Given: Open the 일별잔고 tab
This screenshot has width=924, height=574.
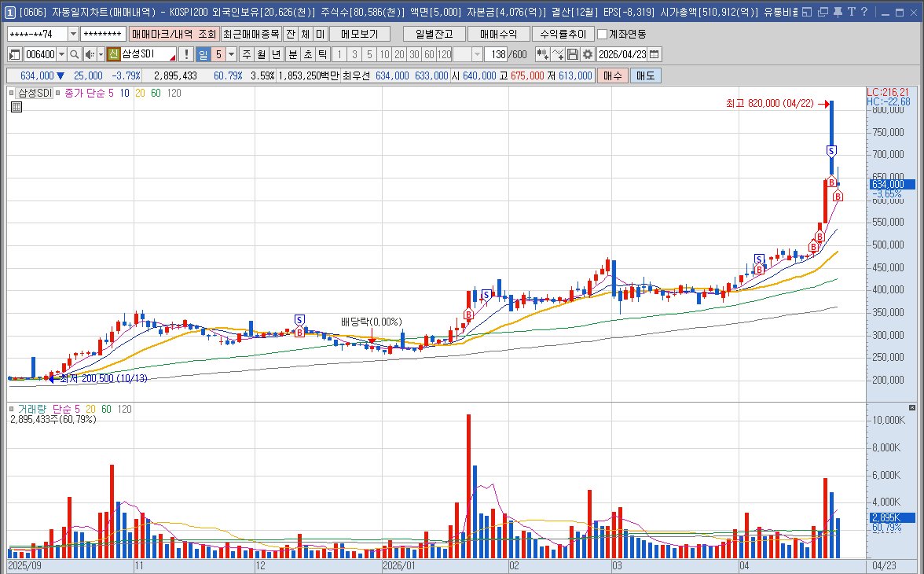Looking at the screenshot, I should click(434, 34).
